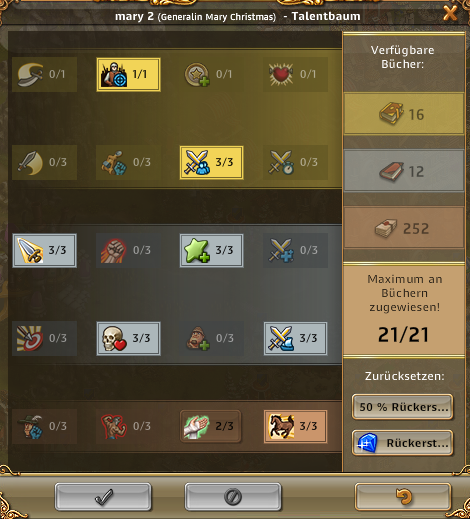Select the dagger talent in the silver row

tap(44, 250)
